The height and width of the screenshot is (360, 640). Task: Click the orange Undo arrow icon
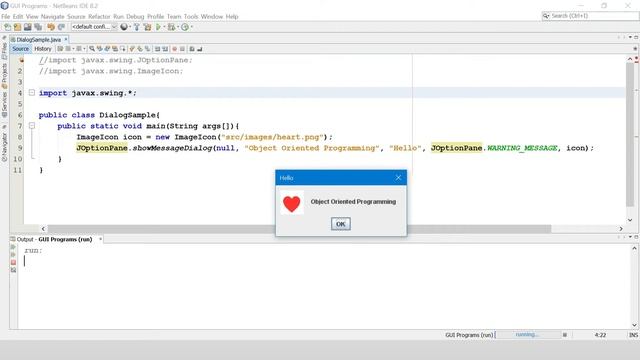51,27
